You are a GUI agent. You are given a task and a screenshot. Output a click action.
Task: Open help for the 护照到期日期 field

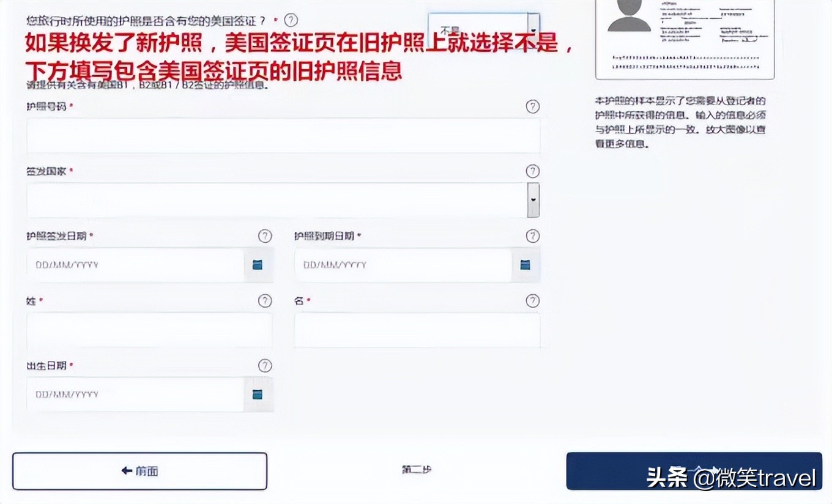(x=532, y=236)
